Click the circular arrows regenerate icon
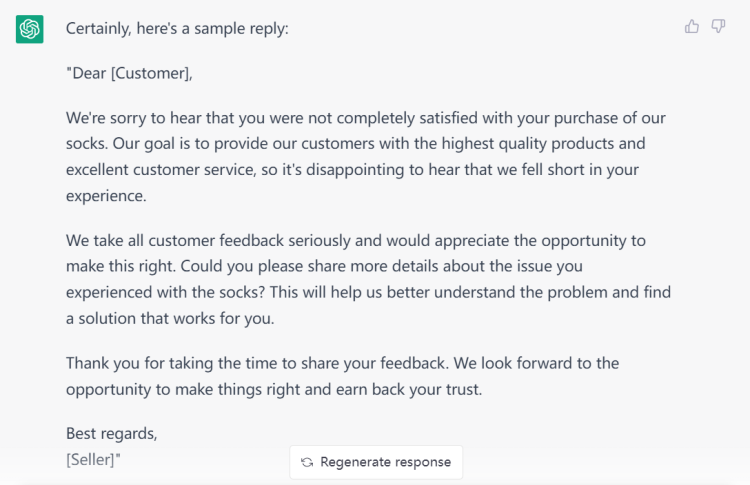The width and height of the screenshot is (750, 485). pyautogui.click(x=307, y=462)
